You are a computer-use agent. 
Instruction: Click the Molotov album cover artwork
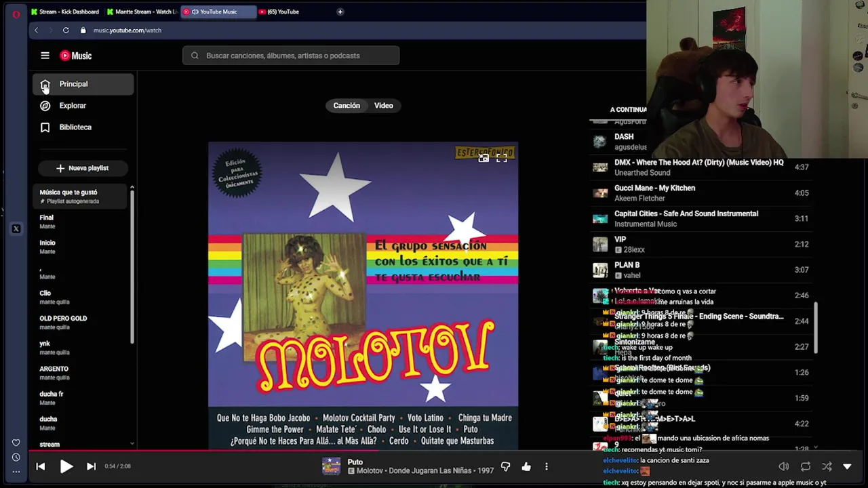363,295
